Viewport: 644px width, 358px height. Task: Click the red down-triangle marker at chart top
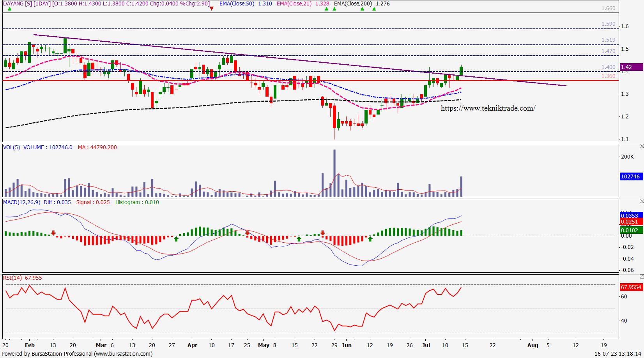click(x=212, y=8)
